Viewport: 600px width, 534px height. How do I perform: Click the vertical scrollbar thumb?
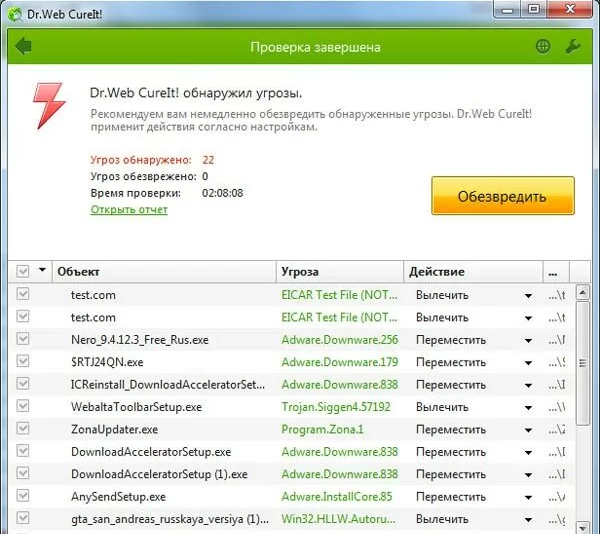pos(582,363)
